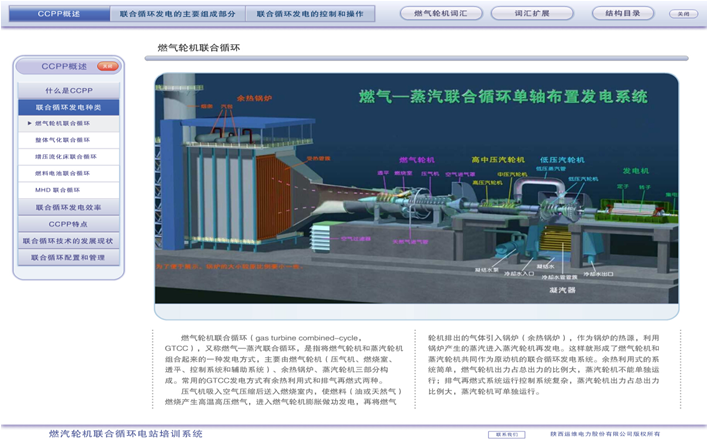
Task: Expand the 什么是CCPP section
Action: pyautogui.click(x=68, y=90)
